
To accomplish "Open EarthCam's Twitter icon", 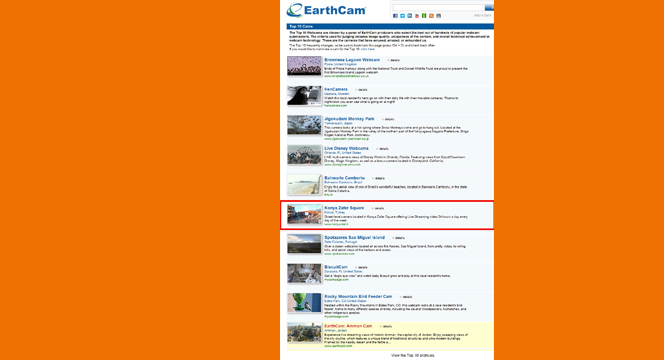I will (x=402, y=16).
